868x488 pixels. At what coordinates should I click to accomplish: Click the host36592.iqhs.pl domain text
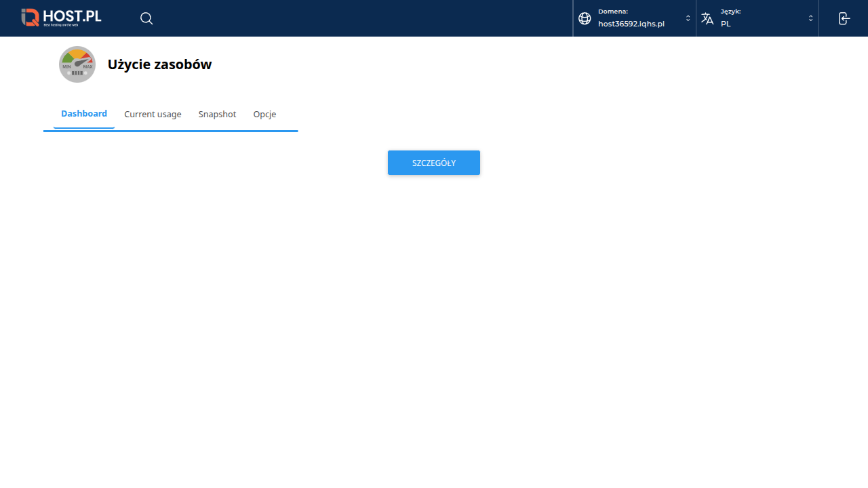(631, 24)
